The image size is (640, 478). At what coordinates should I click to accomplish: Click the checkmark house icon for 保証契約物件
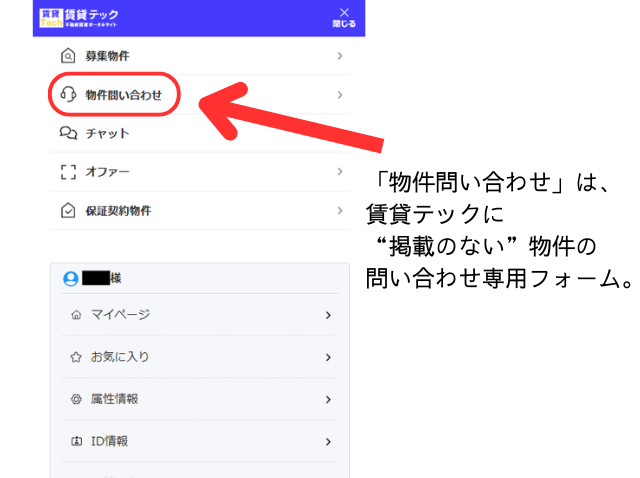click(68, 211)
